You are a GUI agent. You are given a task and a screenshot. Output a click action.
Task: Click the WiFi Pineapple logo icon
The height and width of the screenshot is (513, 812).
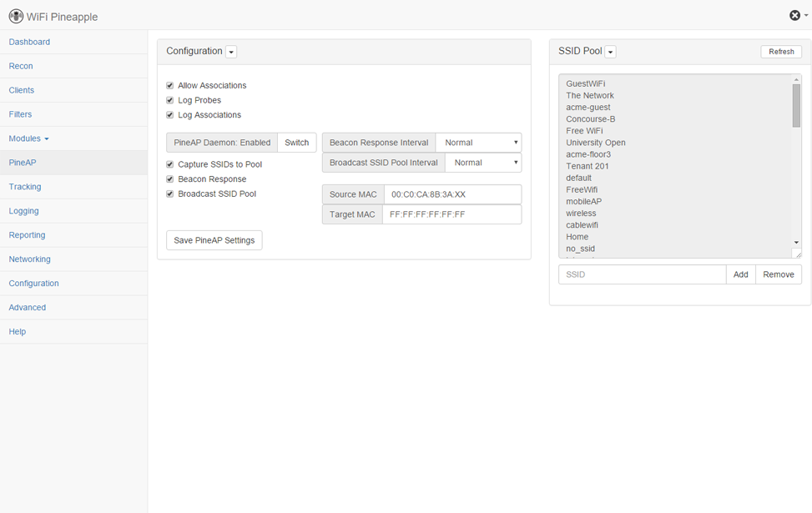point(16,16)
